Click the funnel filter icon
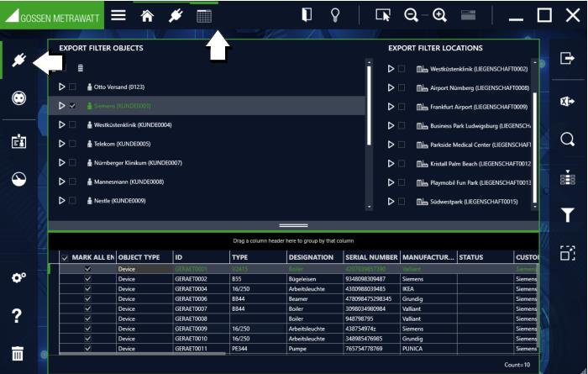 (567, 215)
